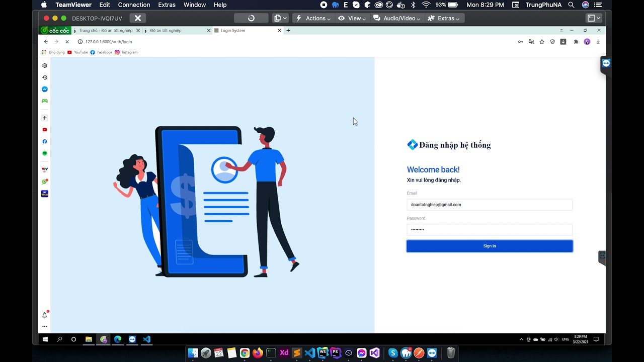Image resolution: width=644 pixels, height=362 pixels.
Task: Open Windows notification center icon
Action: point(596,339)
